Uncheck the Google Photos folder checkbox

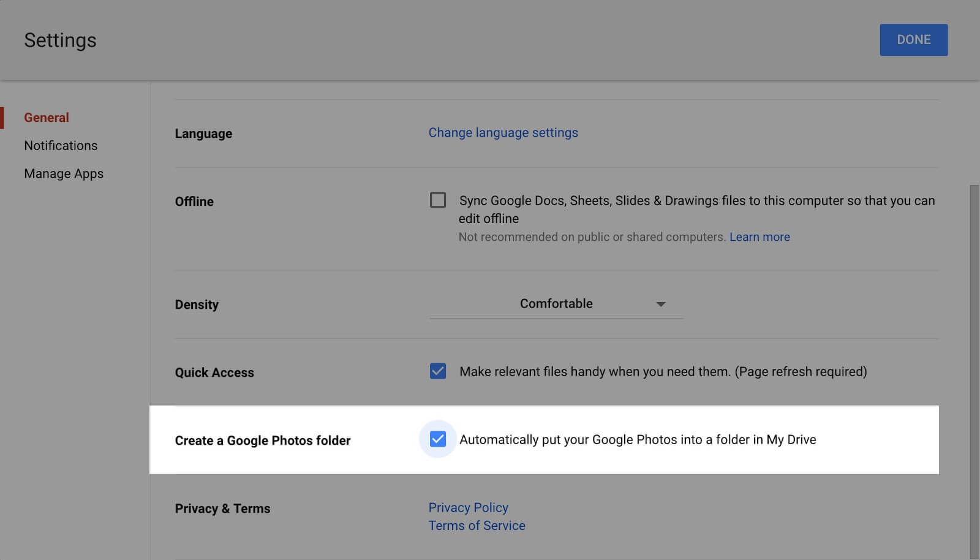438,439
